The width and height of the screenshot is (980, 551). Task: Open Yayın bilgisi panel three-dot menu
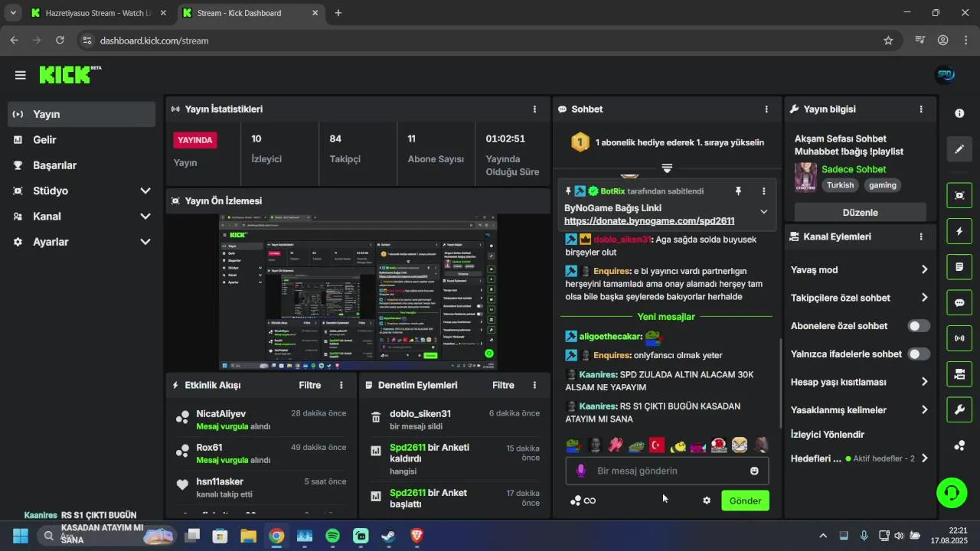tap(921, 109)
